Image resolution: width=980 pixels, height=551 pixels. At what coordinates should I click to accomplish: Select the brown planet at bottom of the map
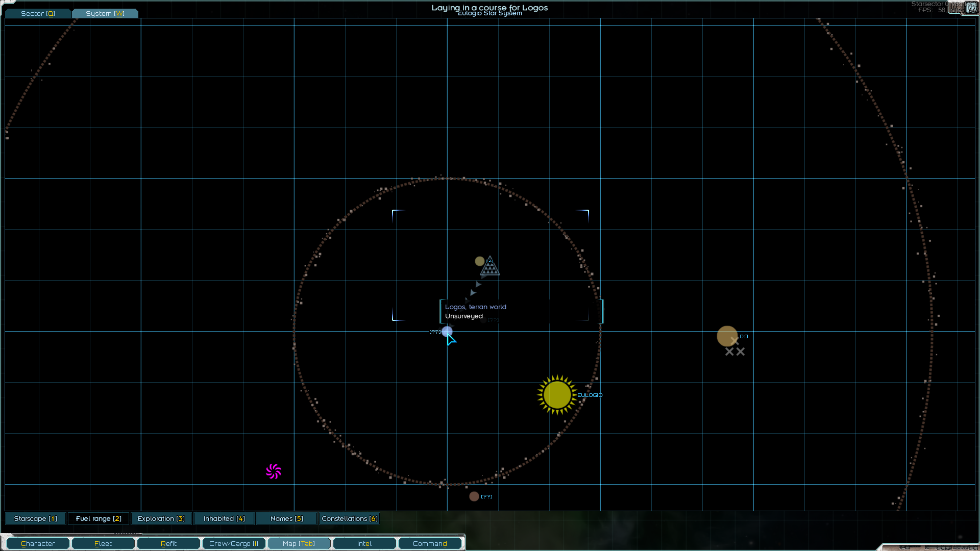(x=474, y=496)
